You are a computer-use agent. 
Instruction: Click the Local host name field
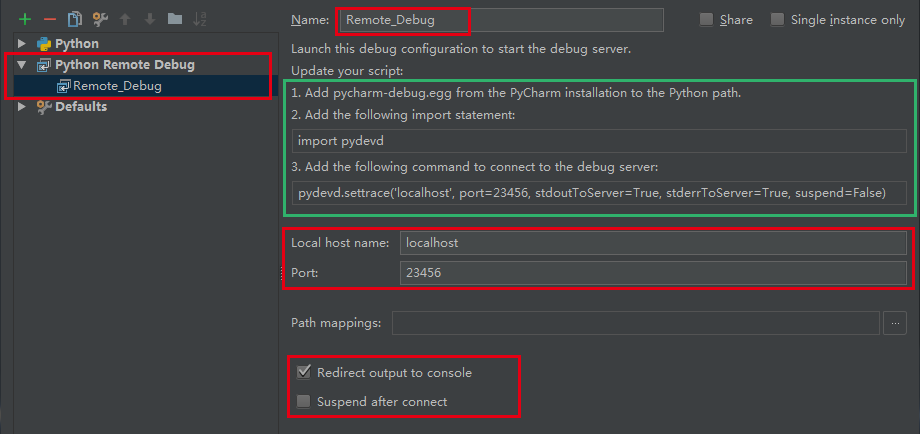coord(653,242)
